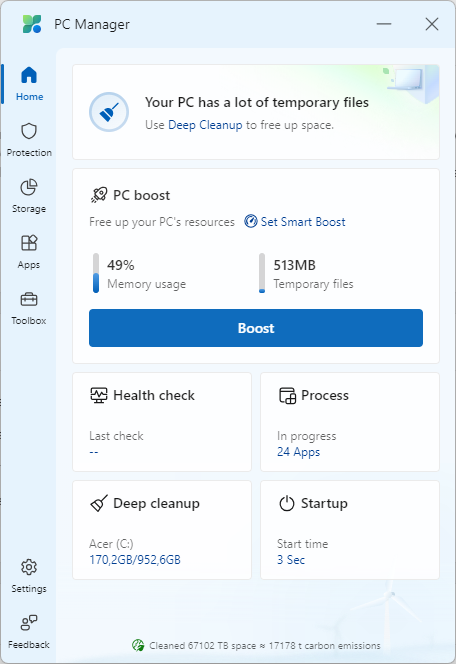Go to the Home tab

click(x=29, y=84)
